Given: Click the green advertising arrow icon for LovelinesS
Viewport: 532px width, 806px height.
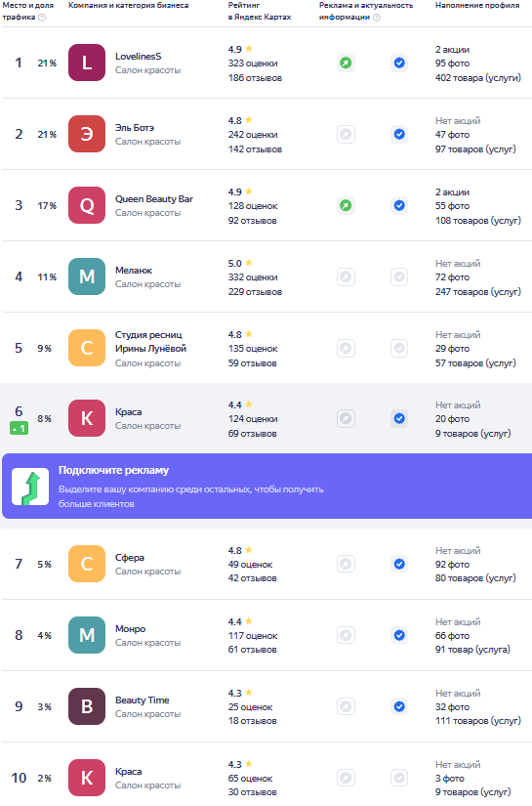Looking at the screenshot, I should [x=347, y=64].
